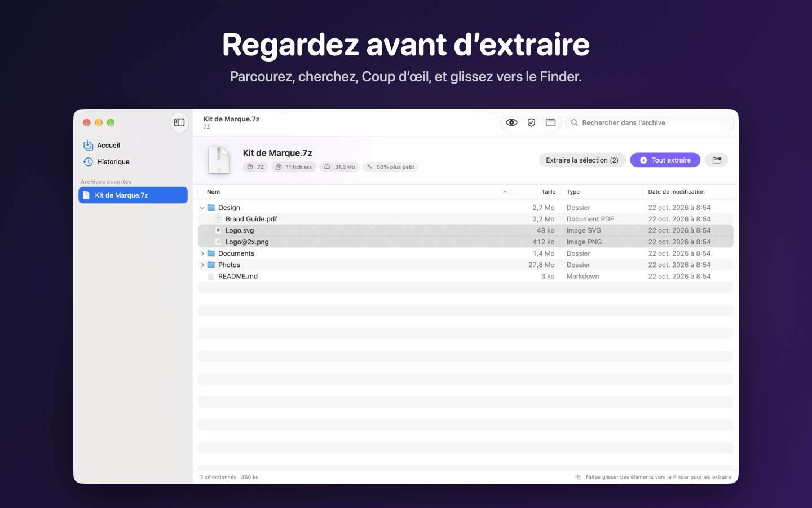The image size is (812, 508).
Task: Click the green zoom window button
Action: pos(111,122)
